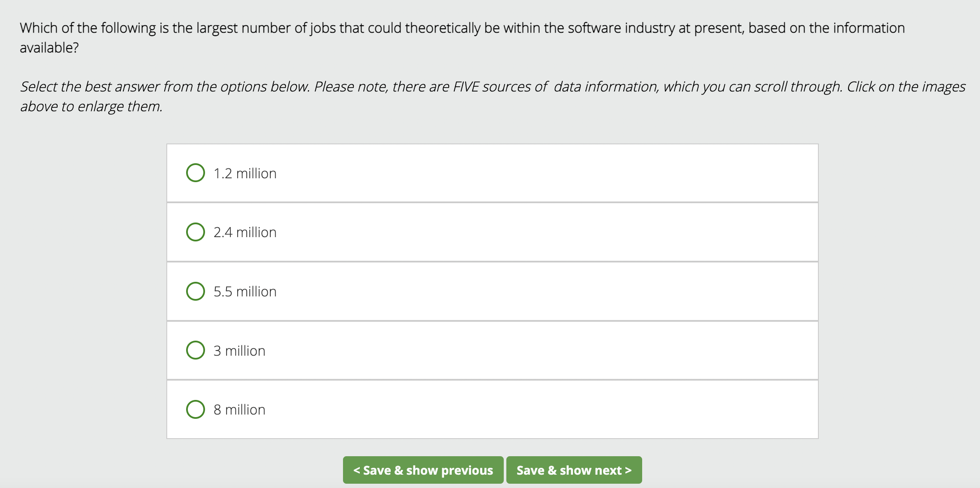Image resolution: width=980 pixels, height=488 pixels.
Task: Go back with Save & show previous
Action: [423, 470]
